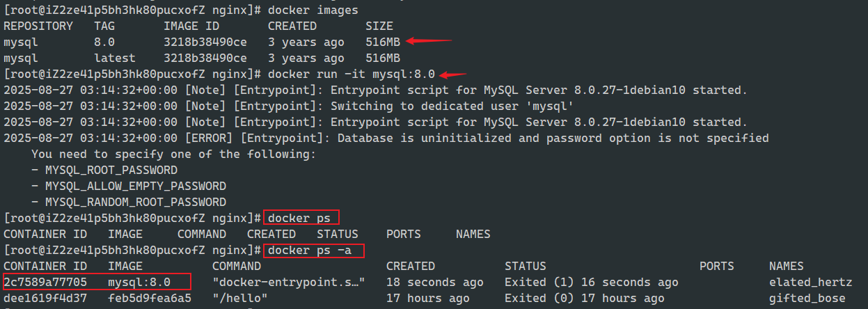Select the MYSQL_ROOT_PASSWORD option text
This screenshot has height=309, width=868.
(111, 170)
